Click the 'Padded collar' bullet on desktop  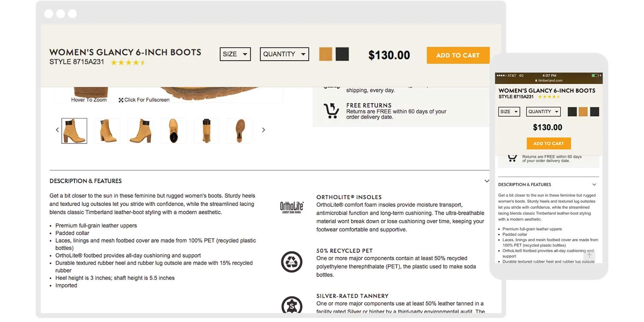[72, 233]
